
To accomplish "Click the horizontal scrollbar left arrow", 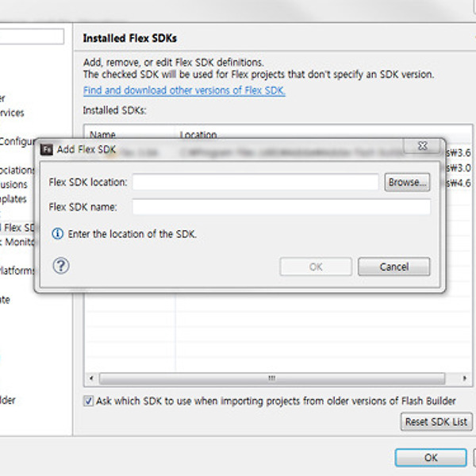I will tap(90, 378).
